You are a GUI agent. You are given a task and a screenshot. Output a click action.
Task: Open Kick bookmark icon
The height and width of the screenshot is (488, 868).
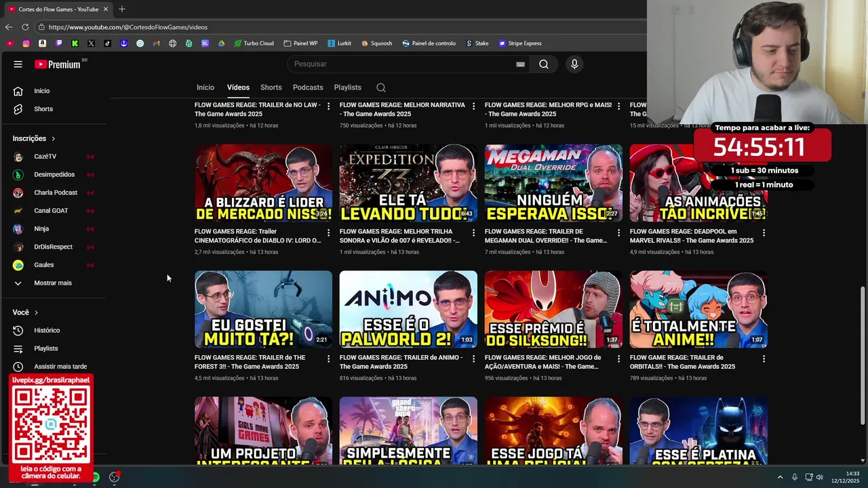click(x=75, y=43)
